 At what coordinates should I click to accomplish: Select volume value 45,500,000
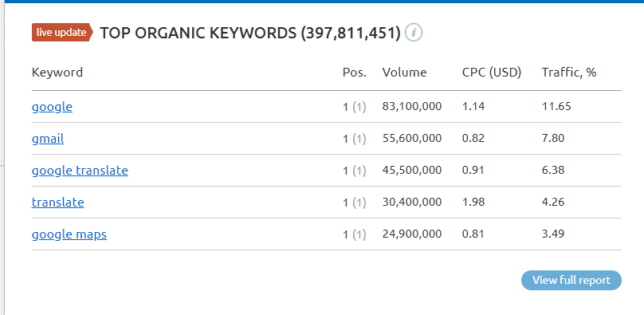point(412,171)
